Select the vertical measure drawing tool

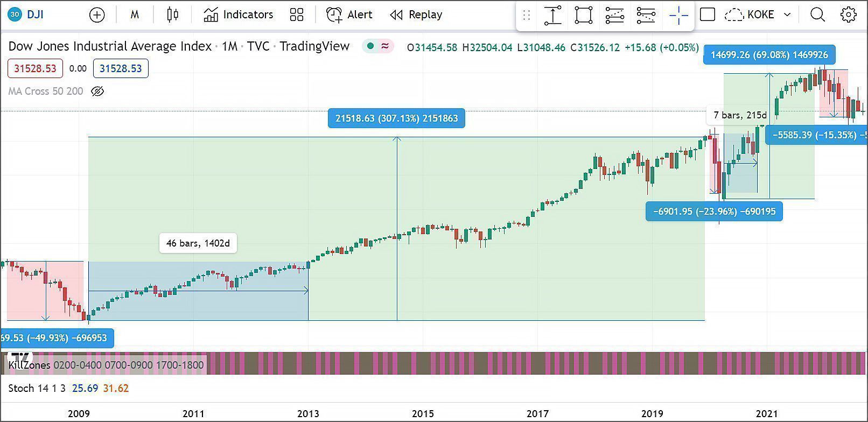553,15
